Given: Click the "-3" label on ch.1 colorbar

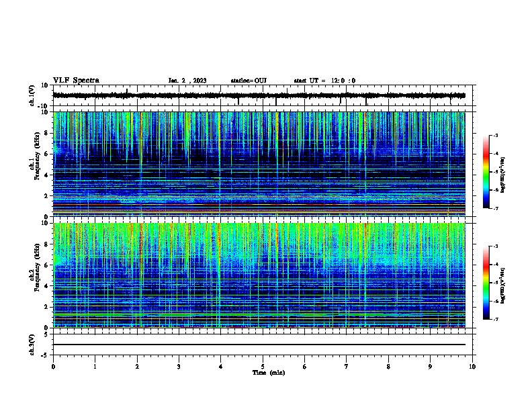Looking at the screenshot, I should (x=496, y=135).
